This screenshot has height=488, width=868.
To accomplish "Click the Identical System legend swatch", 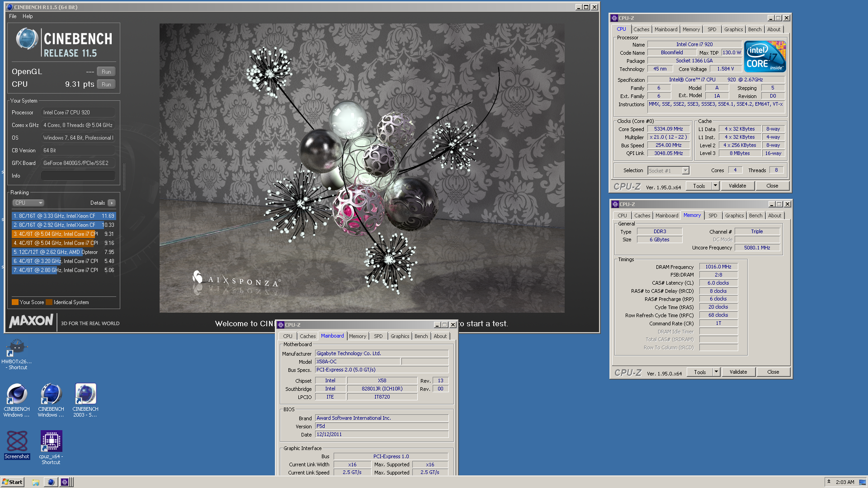I will pos(49,302).
